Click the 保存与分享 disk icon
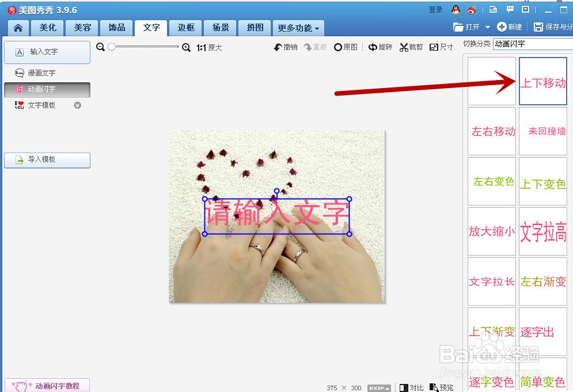This screenshot has width=573, height=392. coord(538,27)
